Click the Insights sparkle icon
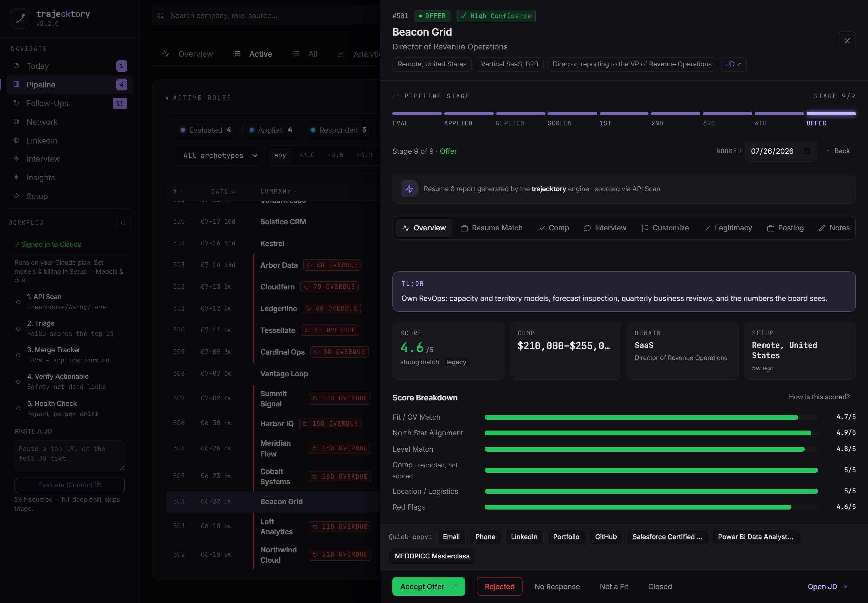 pyautogui.click(x=16, y=177)
